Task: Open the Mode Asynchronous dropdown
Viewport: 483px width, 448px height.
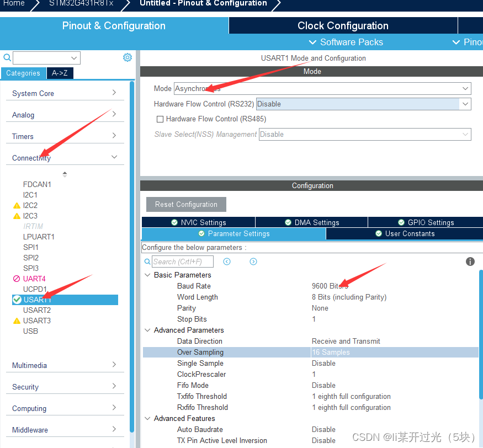Action: 322,89
